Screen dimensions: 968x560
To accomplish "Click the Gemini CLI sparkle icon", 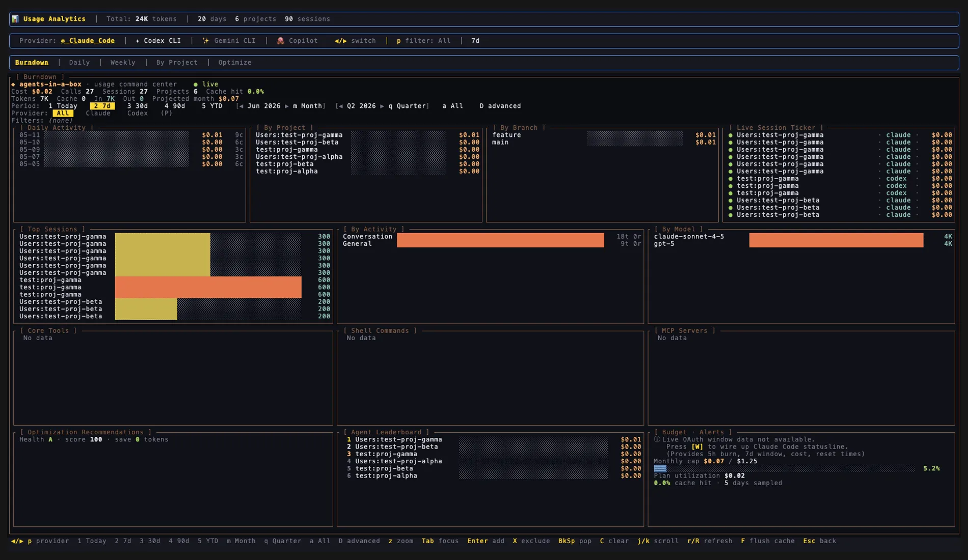I will (206, 41).
